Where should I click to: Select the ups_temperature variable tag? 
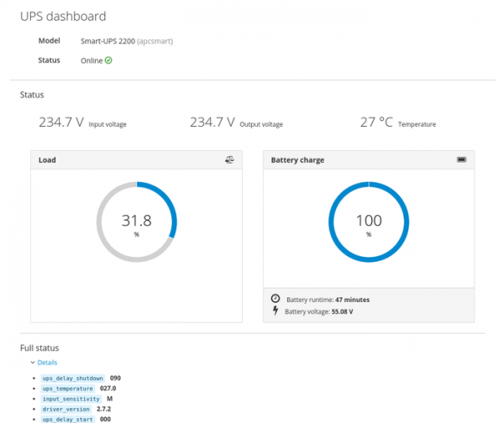68,389
